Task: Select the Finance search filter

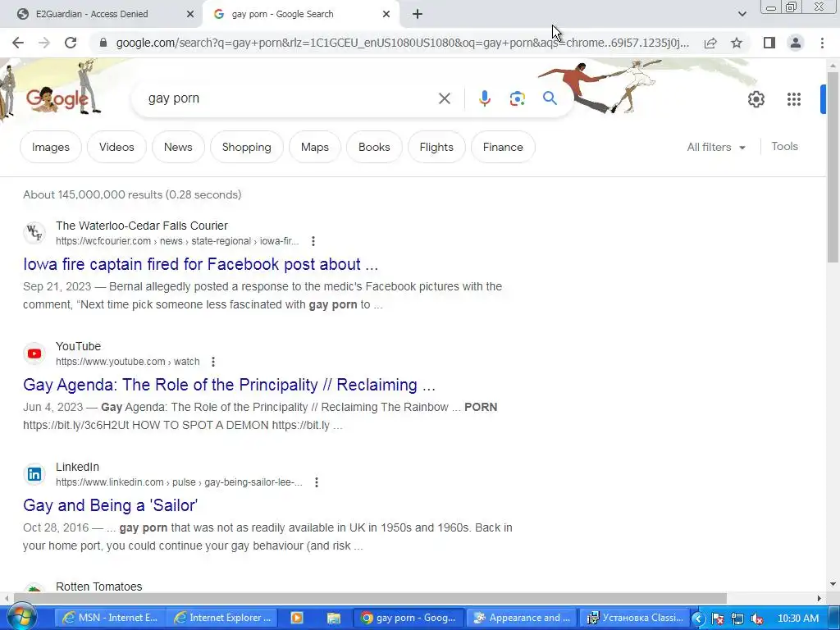Action: (x=503, y=147)
